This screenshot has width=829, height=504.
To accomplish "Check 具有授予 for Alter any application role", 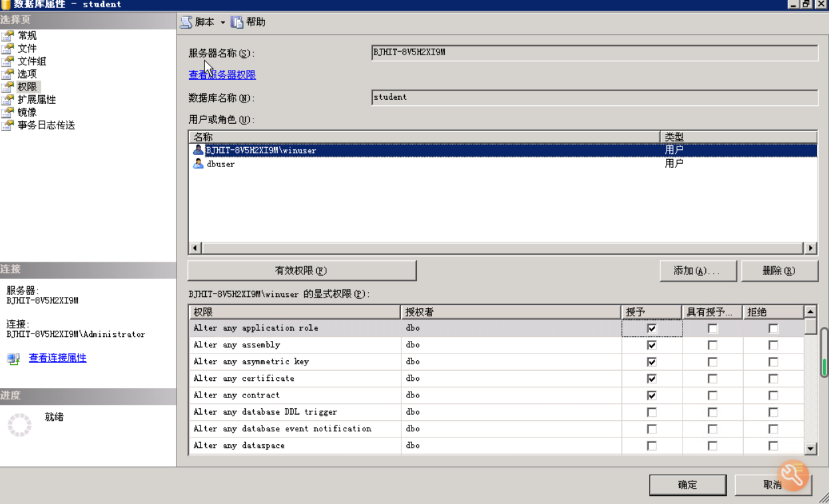I will pyautogui.click(x=712, y=328).
